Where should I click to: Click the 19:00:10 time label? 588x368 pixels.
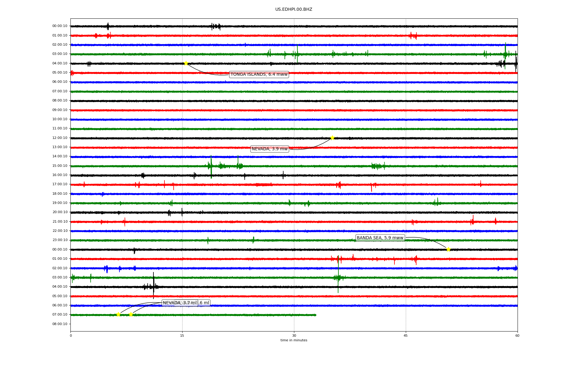[60, 203]
